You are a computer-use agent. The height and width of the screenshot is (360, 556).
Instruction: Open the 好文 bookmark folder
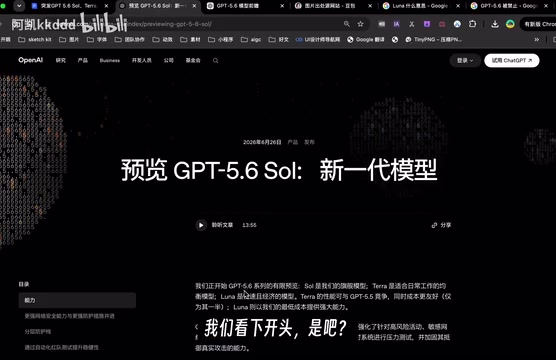pyautogui.click(x=279, y=39)
